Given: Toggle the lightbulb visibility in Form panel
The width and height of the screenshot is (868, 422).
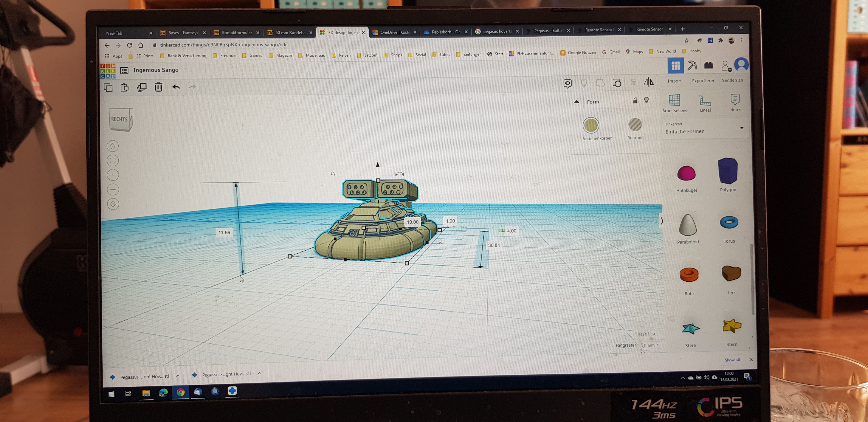Looking at the screenshot, I should (646, 101).
